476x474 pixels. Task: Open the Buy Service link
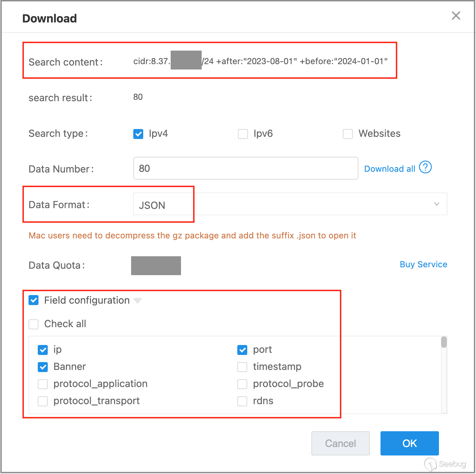tap(423, 264)
